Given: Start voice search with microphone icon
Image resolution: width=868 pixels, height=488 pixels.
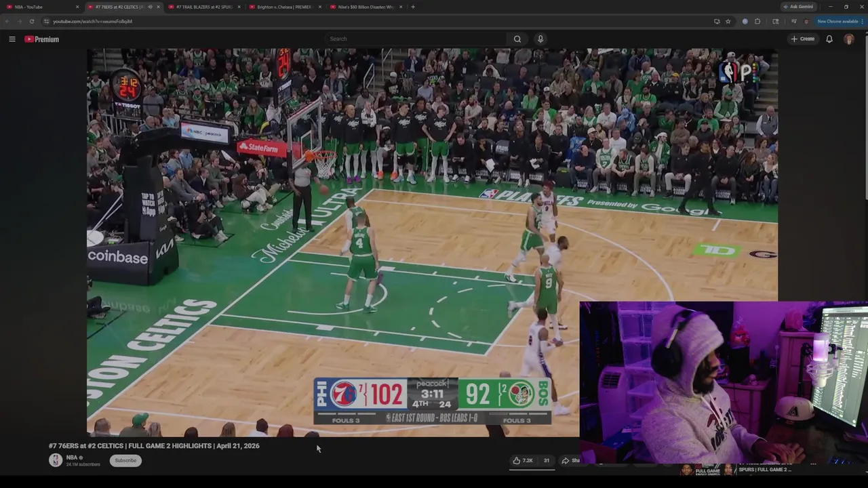Looking at the screenshot, I should 540,39.
